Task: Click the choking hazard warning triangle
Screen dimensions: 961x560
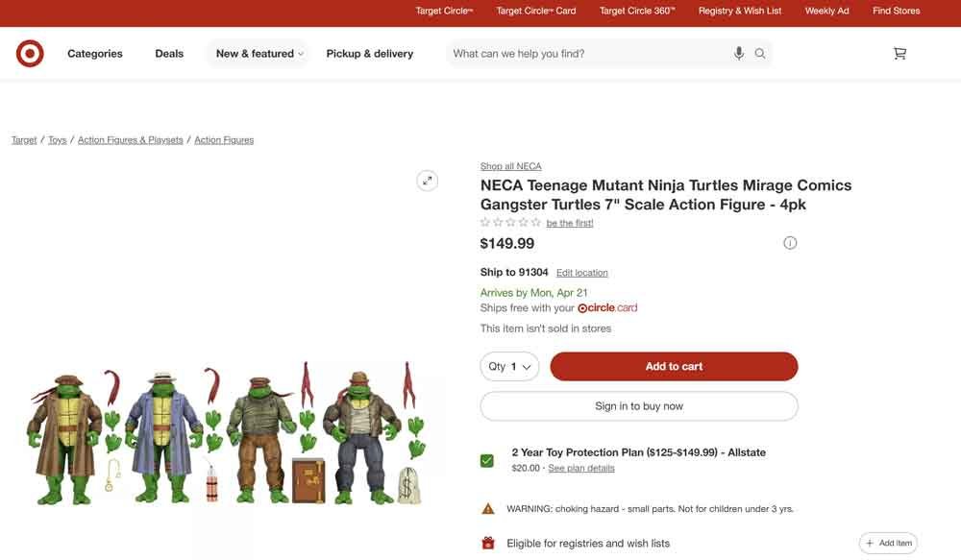Action: pos(485,506)
